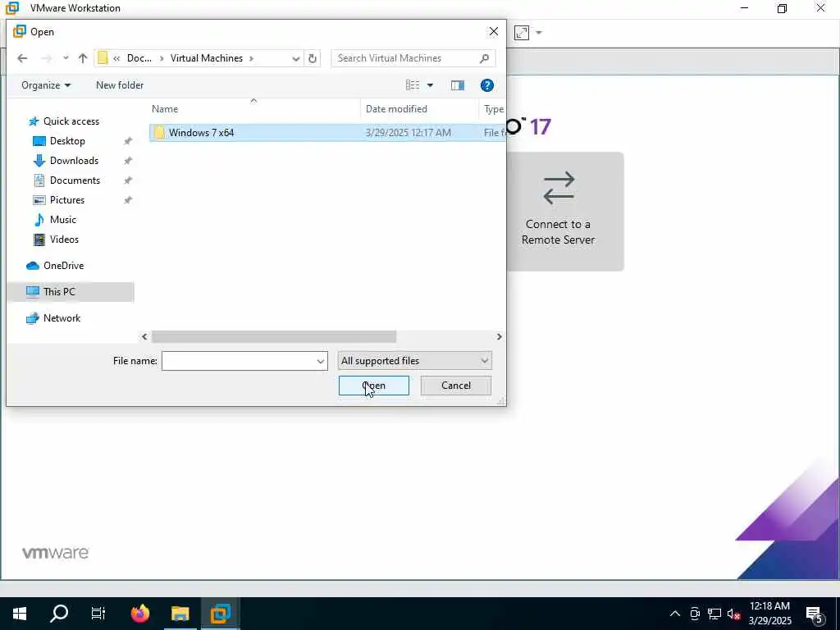This screenshot has width=840, height=630.
Task: Expand the view options dropdown arrow
Action: point(430,85)
